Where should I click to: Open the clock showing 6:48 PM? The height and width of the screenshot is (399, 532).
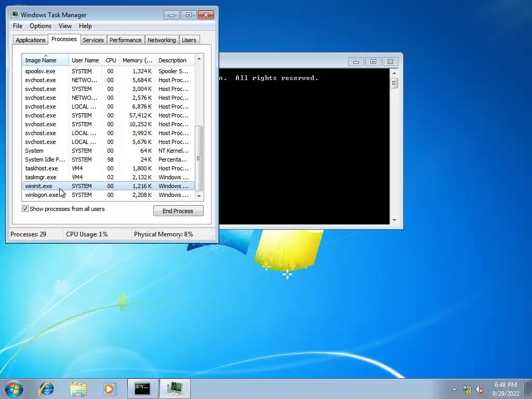pos(506,389)
